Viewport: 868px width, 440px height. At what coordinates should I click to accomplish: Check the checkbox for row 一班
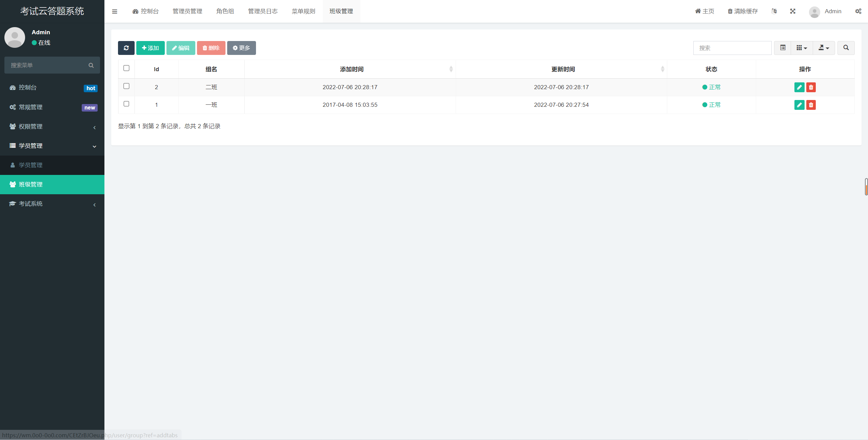tap(126, 104)
